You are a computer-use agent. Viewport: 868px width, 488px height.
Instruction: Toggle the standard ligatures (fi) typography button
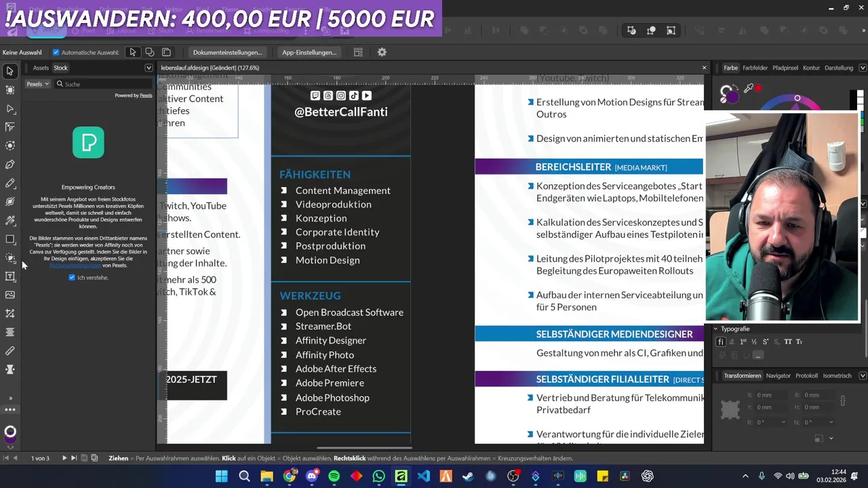[x=721, y=342]
